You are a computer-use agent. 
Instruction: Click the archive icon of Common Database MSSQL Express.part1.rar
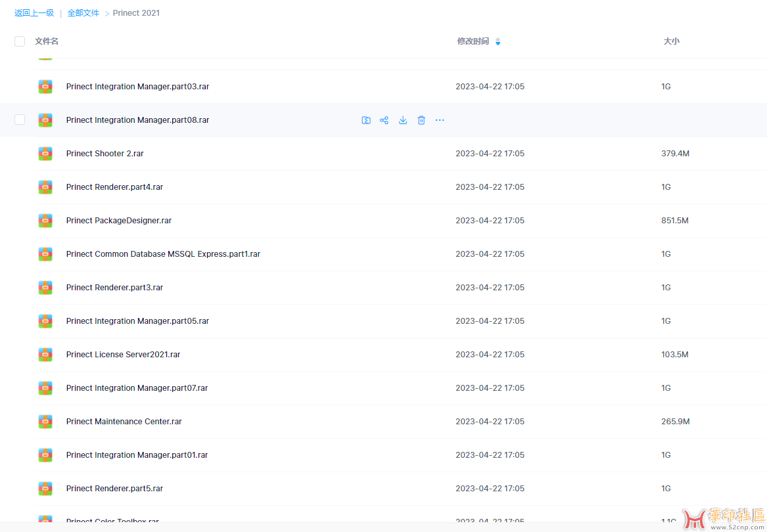(x=45, y=254)
